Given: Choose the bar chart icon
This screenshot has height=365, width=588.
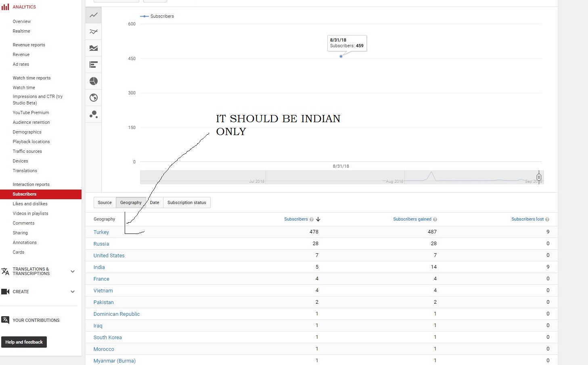Looking at the screenshot, I should click(94, 65).
